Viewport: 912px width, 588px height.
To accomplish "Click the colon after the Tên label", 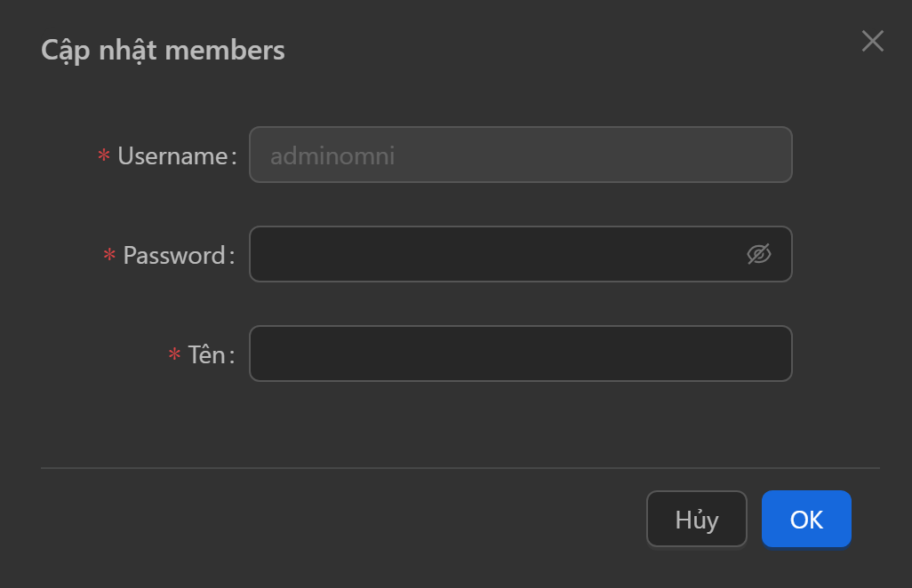I will pos(231,357).
